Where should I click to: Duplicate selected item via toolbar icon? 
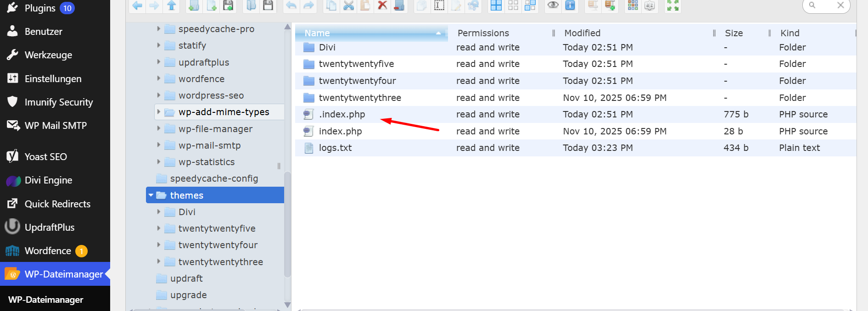pos(422,6)
